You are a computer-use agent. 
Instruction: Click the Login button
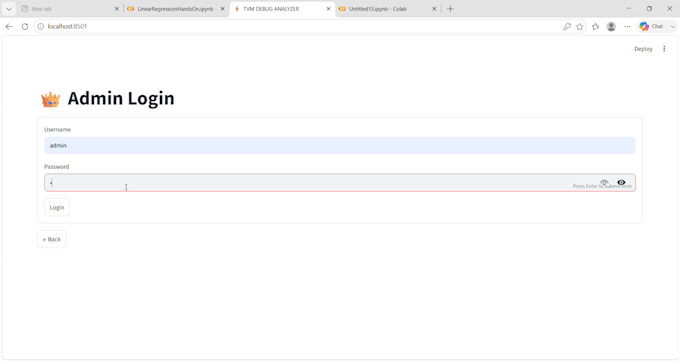coord(57,207)
